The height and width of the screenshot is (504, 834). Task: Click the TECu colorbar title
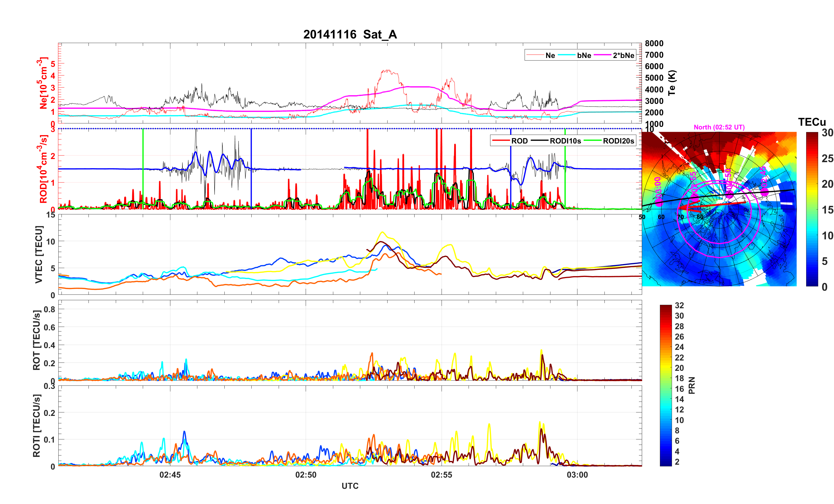click(x=812, y=122)
